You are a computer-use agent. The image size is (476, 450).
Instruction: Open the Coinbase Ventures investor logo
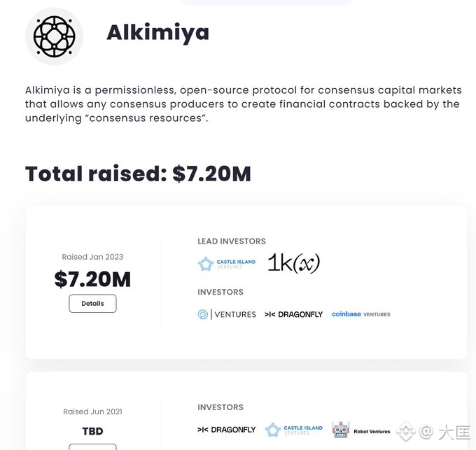(x=361, y=314)
